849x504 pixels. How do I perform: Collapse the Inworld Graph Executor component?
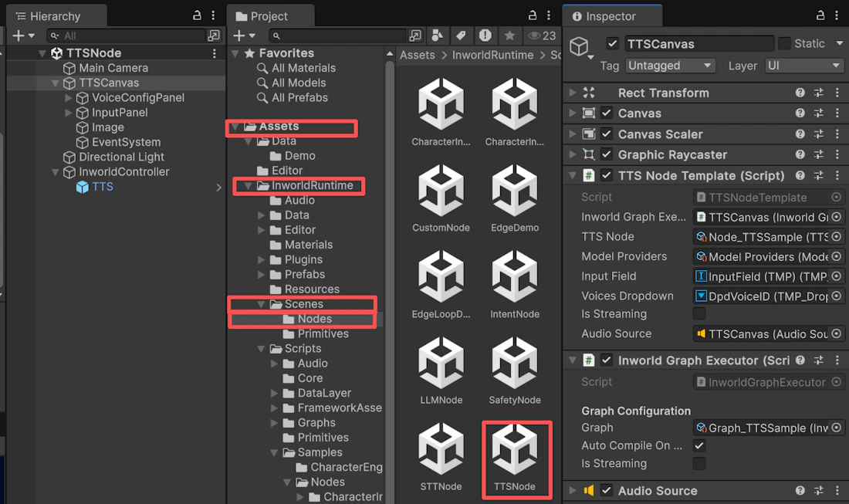pos(573,360)
